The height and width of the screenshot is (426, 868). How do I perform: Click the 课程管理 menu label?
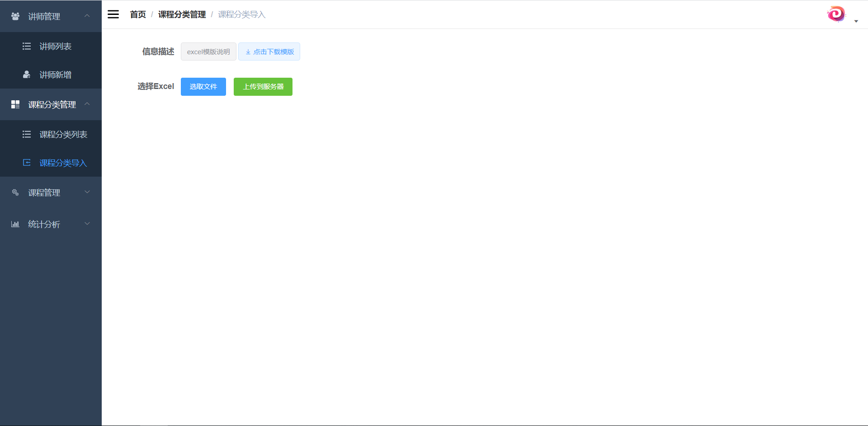coord(44,192)
